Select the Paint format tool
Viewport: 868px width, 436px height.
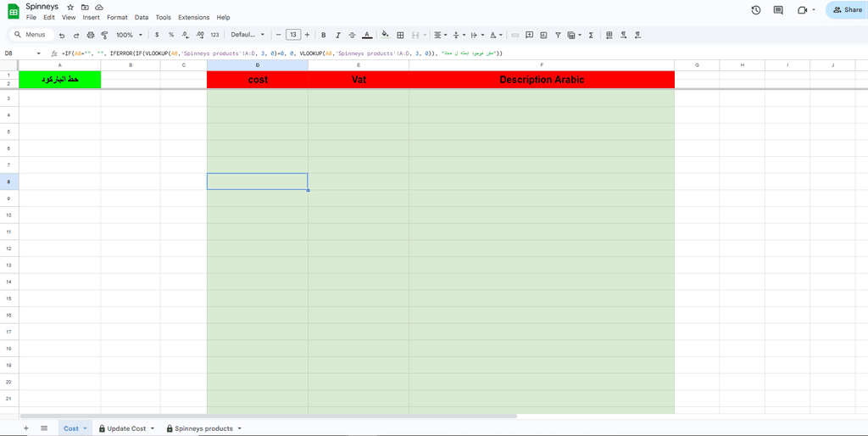104,35
